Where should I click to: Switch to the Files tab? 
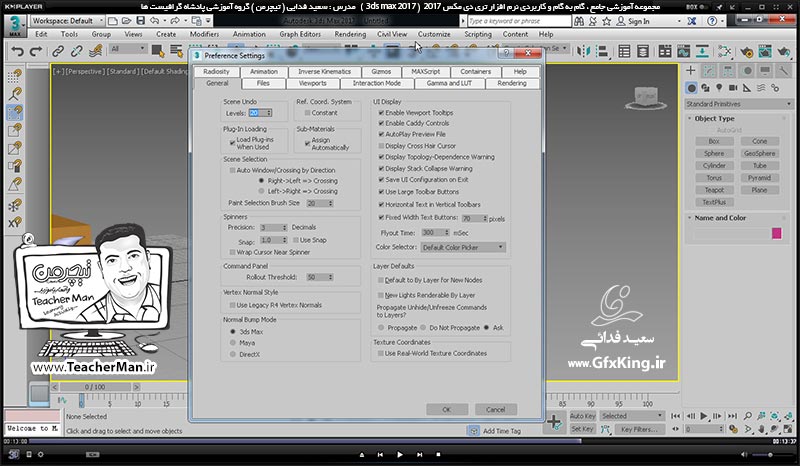[263, 83]
